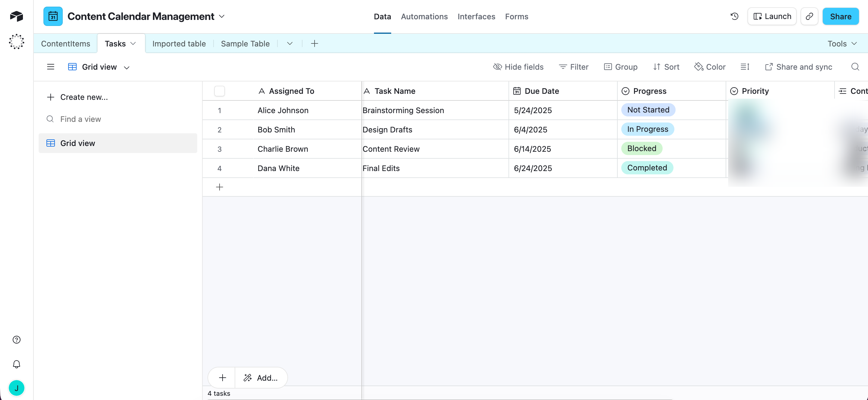Toggle views sidebar with hamburger icon
Viewport: 868px width, 400px height.
(x=51, y=67)
